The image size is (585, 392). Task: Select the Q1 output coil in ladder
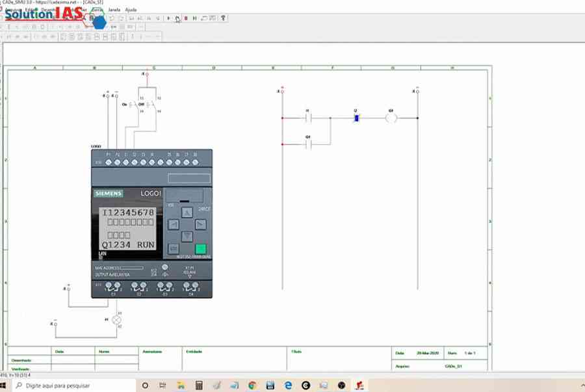391,118
